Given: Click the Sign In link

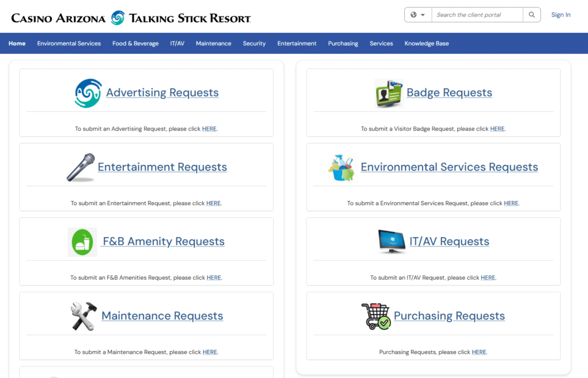Looking at the screenshot, I should [560, 14].
